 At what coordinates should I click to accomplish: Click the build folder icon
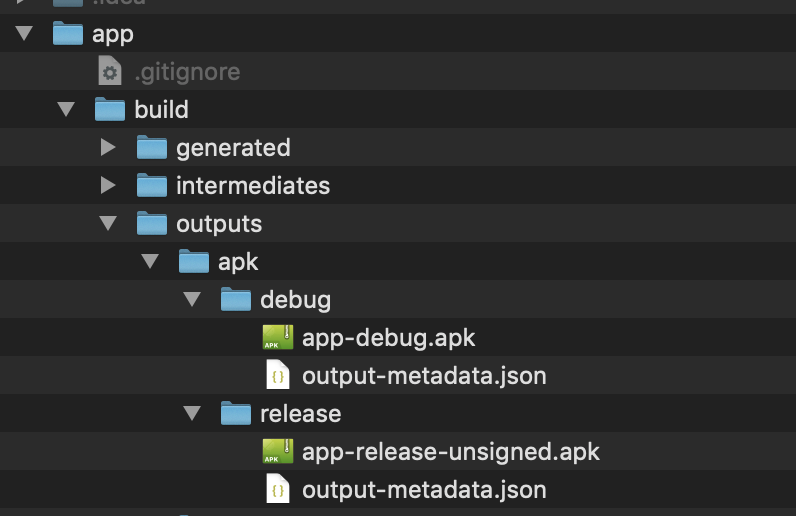[110, 109]
